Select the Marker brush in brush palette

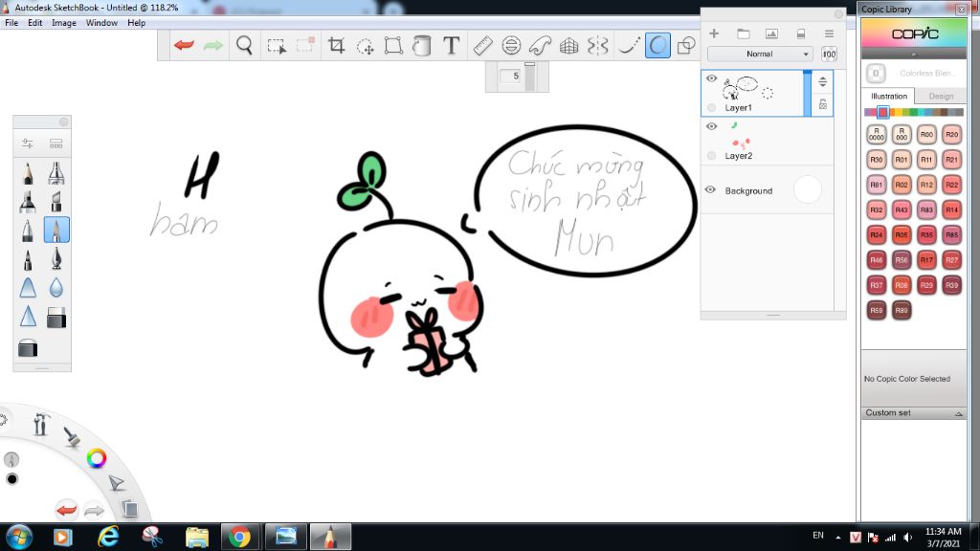tap(28, 202)
